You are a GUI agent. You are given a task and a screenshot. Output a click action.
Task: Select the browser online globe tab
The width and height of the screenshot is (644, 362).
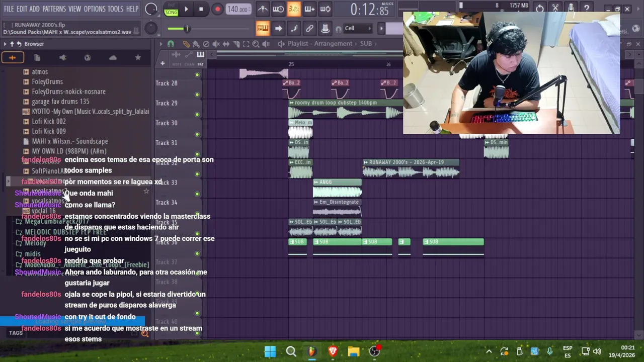(x=88, y=58)
